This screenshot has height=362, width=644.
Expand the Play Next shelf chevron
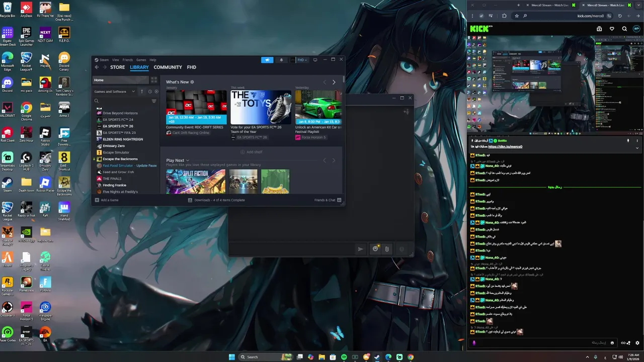pyautogui.click(x=188, y=160)
